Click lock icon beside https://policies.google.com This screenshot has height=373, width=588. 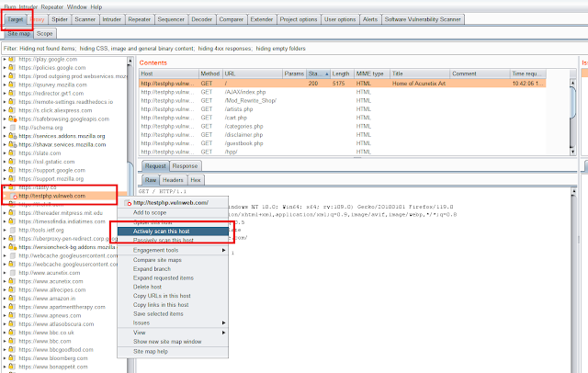[x=12, y=68]
